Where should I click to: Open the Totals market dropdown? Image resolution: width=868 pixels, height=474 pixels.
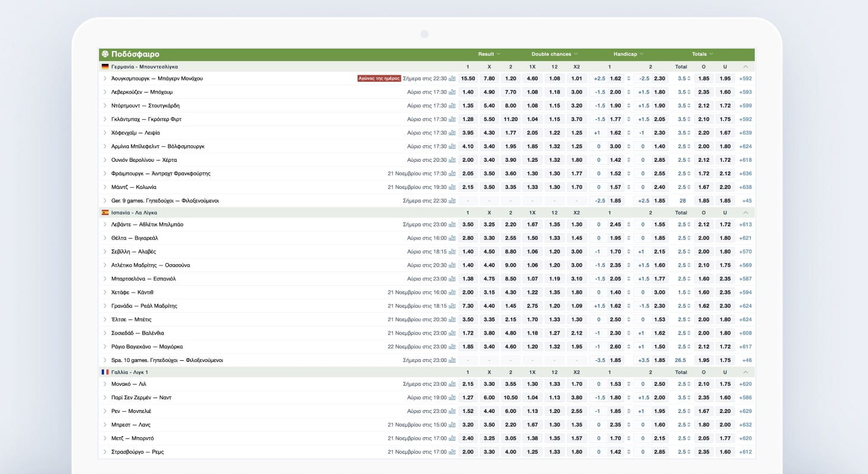point(703,54)
